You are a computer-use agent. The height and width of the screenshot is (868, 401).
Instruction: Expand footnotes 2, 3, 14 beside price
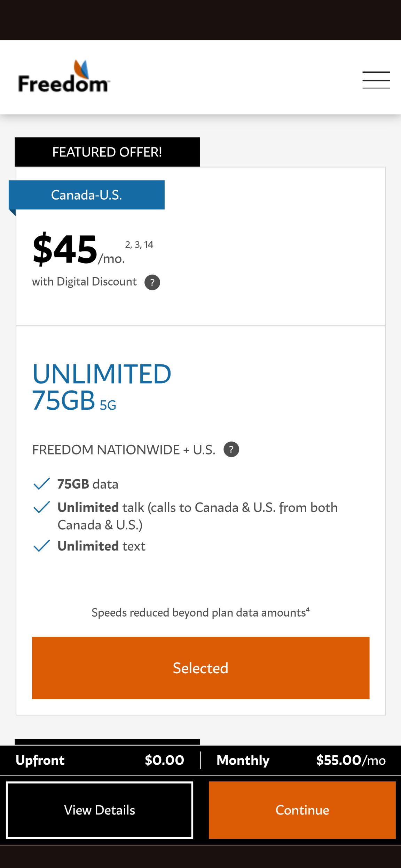point(139,244)
